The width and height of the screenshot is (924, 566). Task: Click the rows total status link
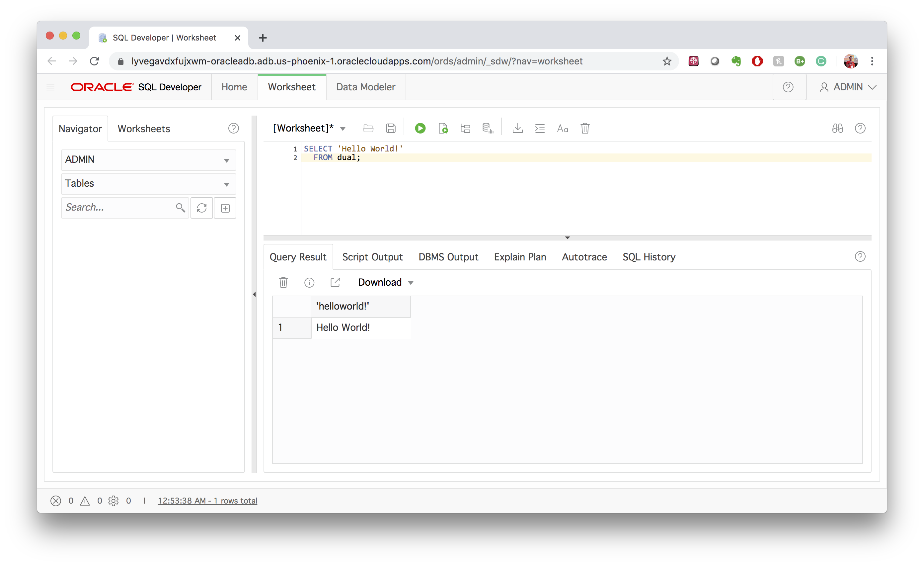coord(207,501)
